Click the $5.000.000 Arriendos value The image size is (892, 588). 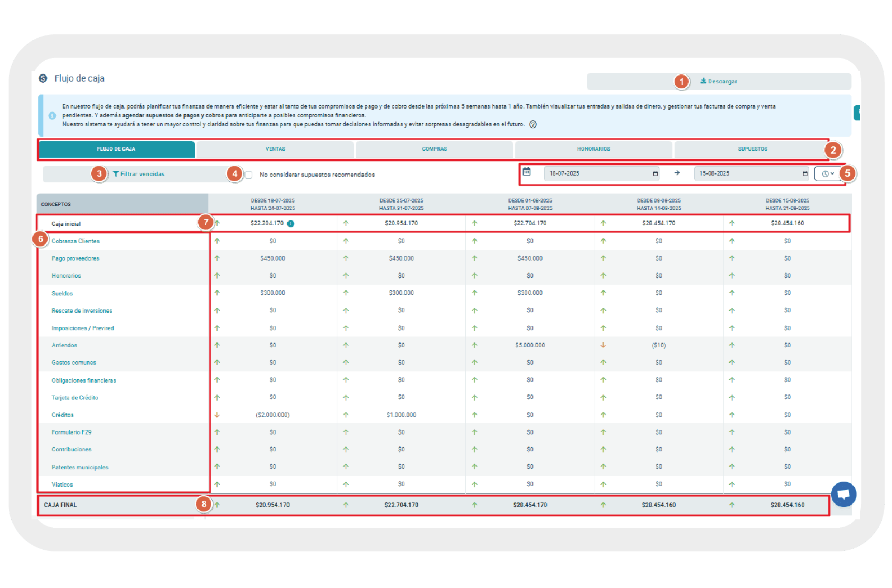(530, 345)
